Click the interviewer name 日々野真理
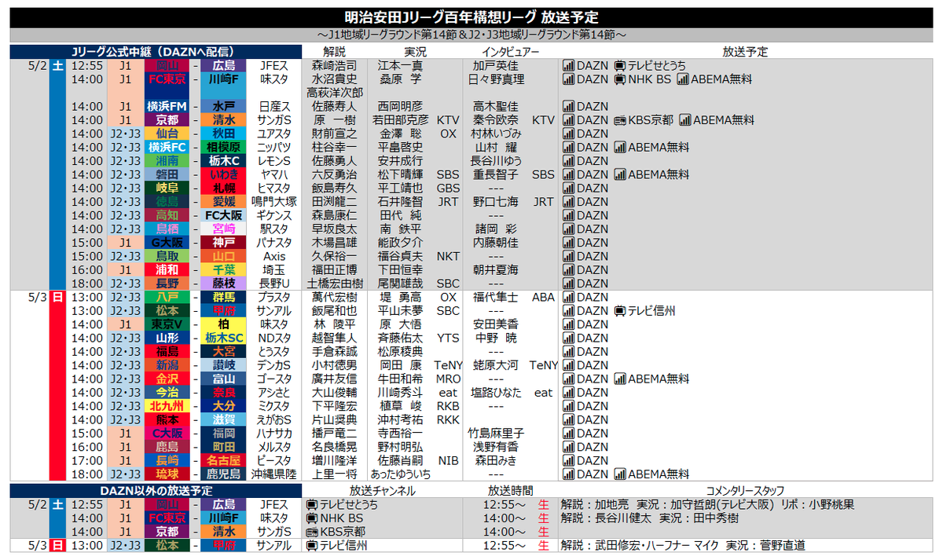Image resolution: width=943 pixels, height=560 pixels. click(x=496, y=79)
